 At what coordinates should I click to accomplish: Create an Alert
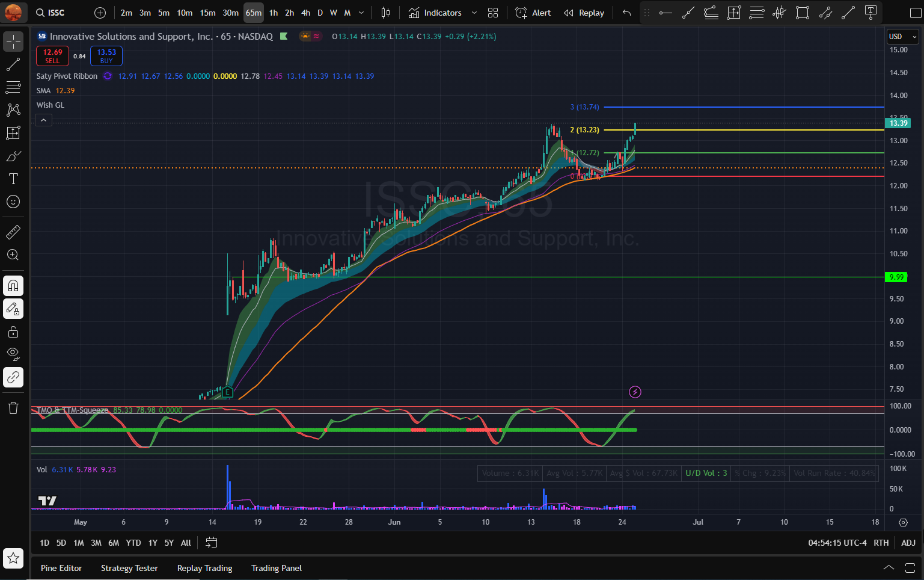(533, 13)
